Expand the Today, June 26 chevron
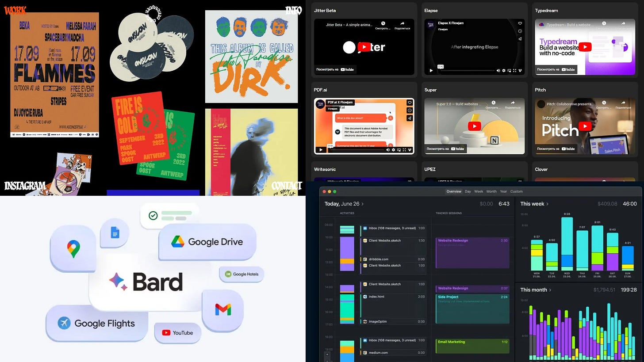Viewport: 644px width, 362px height. pyautogui.click(x=363, y=204)
